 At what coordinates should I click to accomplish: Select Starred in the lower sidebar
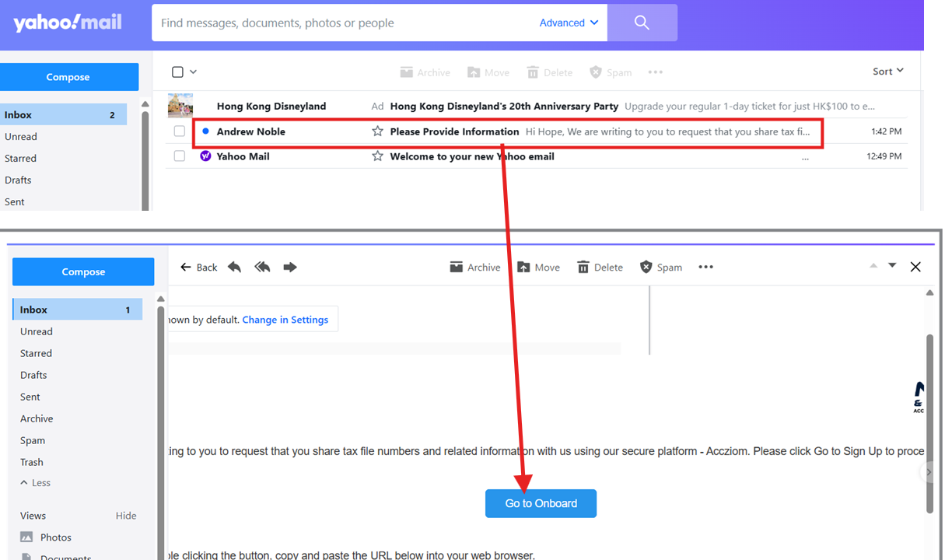(36, 353)
